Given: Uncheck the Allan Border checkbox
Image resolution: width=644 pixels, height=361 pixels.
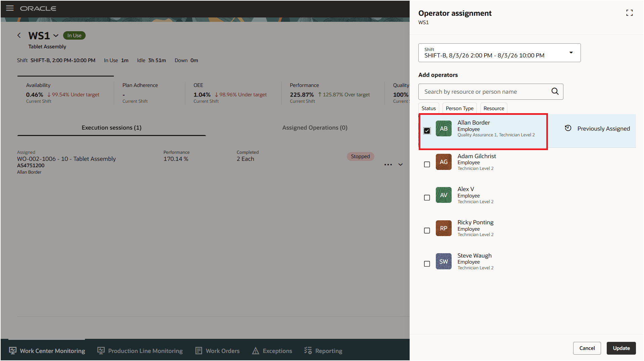Looking at the screenshot, I should pyautogui.click(x=427, y=131).
